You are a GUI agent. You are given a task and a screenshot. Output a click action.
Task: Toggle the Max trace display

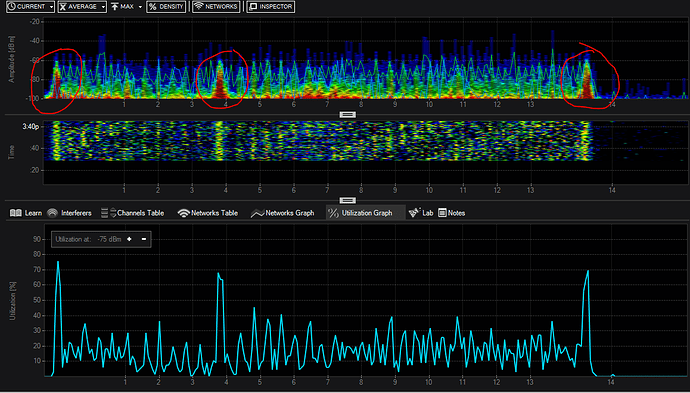point(123,7)
